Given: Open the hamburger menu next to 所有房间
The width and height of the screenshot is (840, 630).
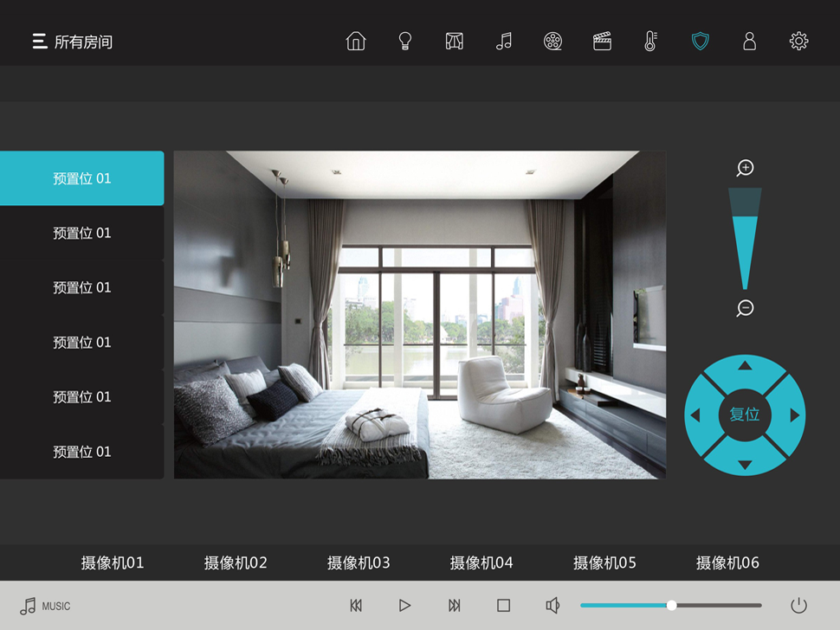Looking at the screenshot, I should 40,42.
